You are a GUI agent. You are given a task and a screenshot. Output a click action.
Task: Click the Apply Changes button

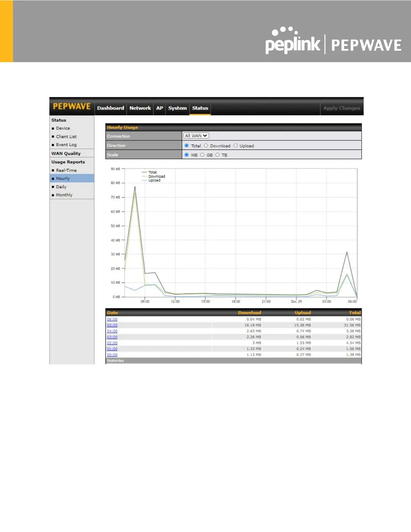(341, 108)
